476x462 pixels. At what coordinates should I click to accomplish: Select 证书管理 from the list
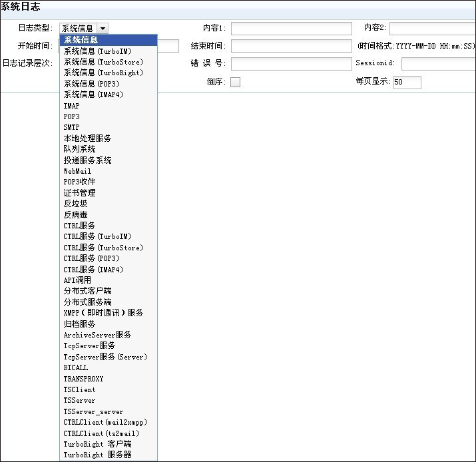pos(79,193)
